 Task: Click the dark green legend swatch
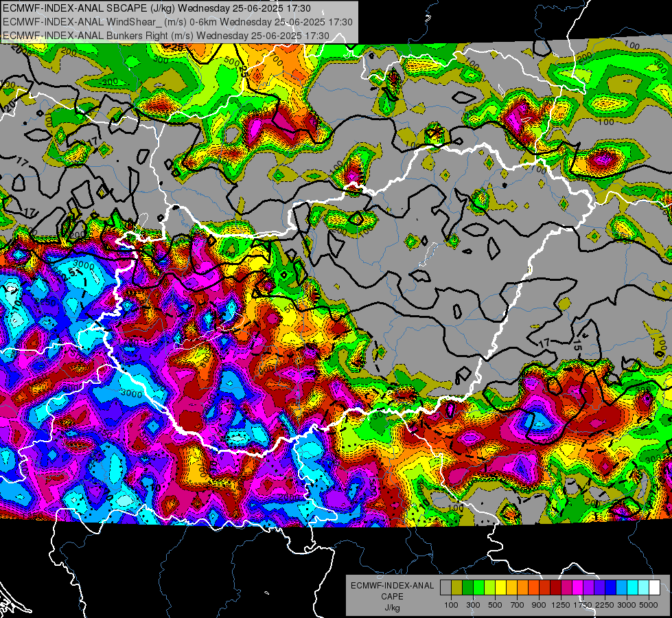468,588
